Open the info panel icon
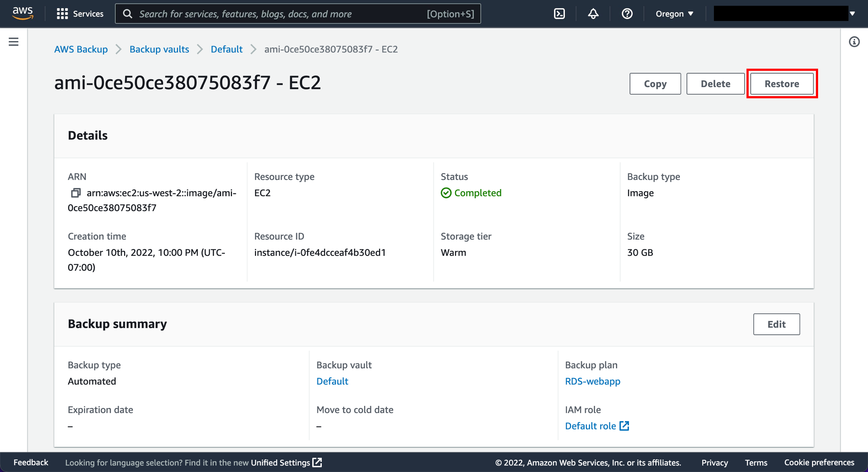Screen dimensions: 868x472 tap(854, 42)
